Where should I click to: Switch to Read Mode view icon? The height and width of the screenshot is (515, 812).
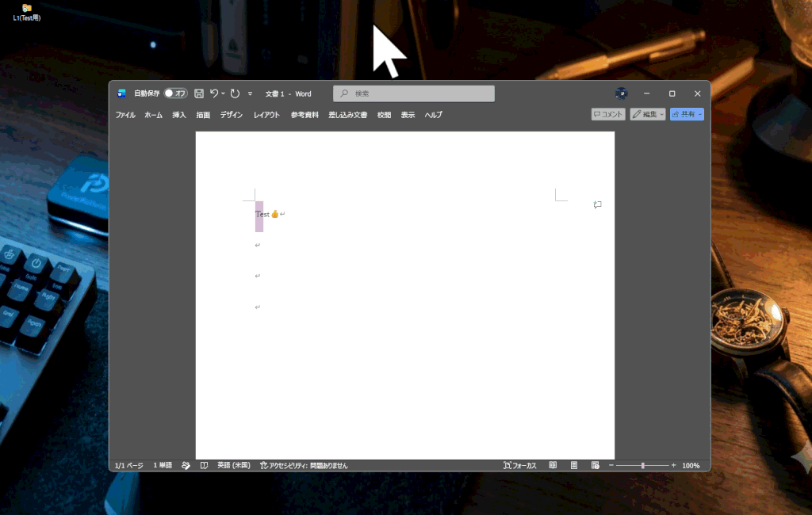coord(553,465)
